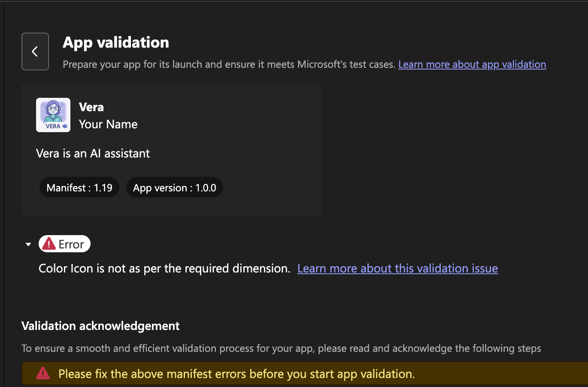
Task: Click the Manifest : 1.19 pill
Action: (79, 187)
